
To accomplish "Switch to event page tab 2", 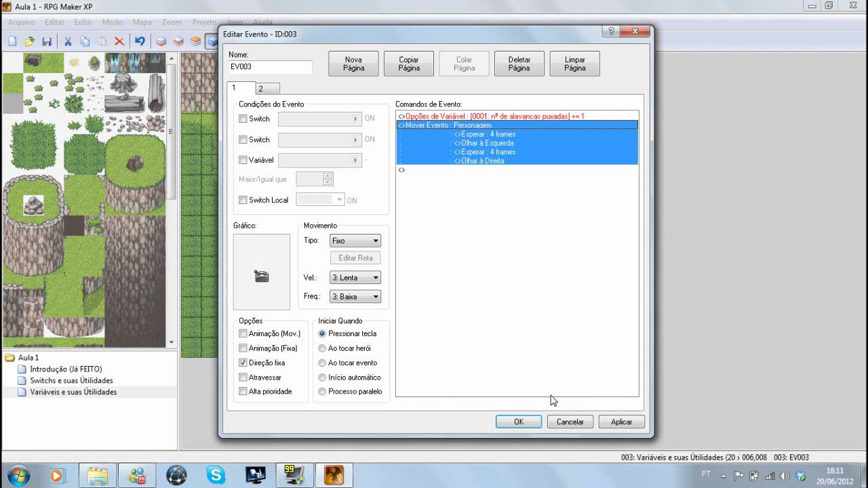I will [x=267, y=89].
